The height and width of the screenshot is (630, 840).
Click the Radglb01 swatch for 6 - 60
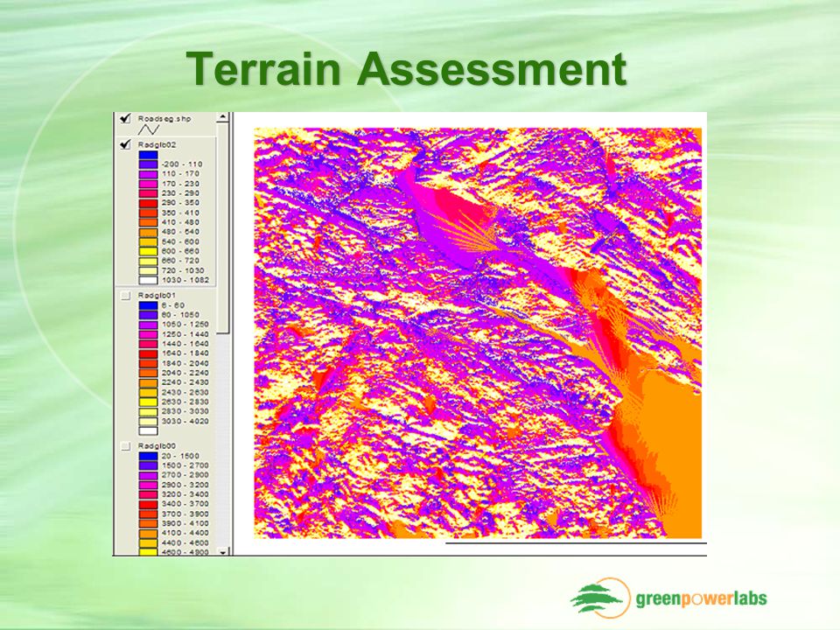pos(149,305)
